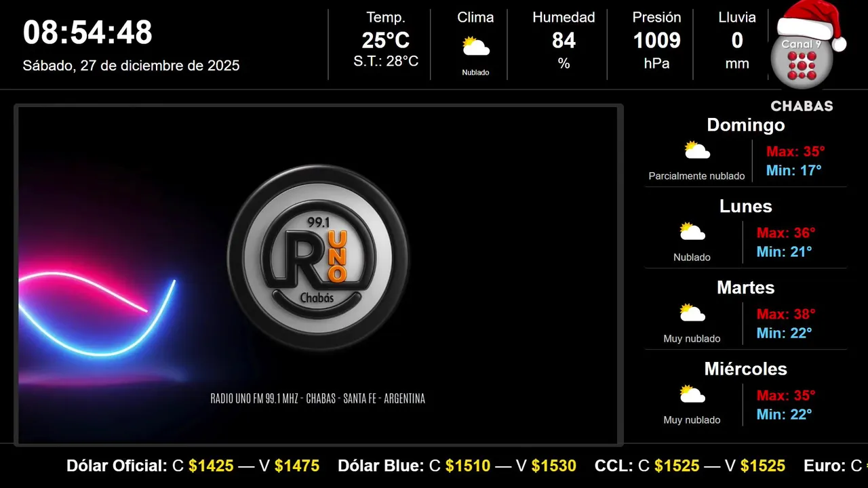Click the 'Miércoles' forecast heading
Viewport: 868px width, 488px height.
coord(746,369)
